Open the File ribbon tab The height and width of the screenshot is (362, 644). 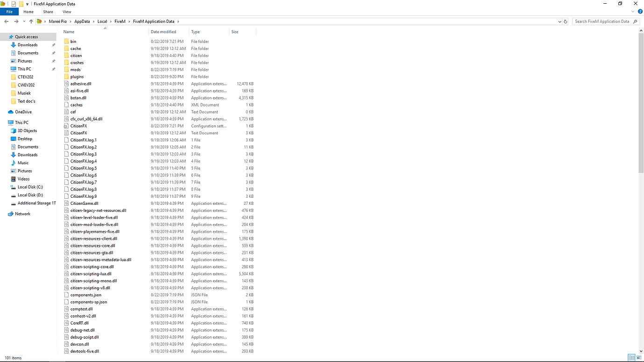pyautogui.click(x=9, y=12)
